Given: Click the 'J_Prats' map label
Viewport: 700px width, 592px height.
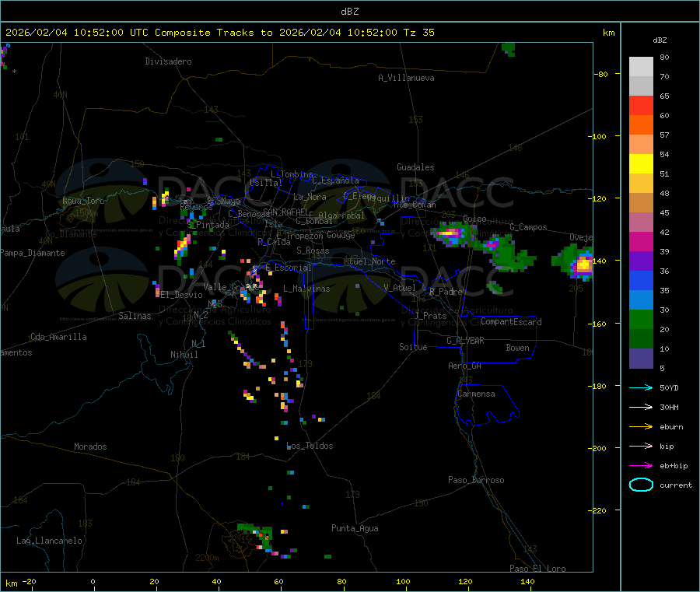Looking at the screenshot, I should coord(430,316).
